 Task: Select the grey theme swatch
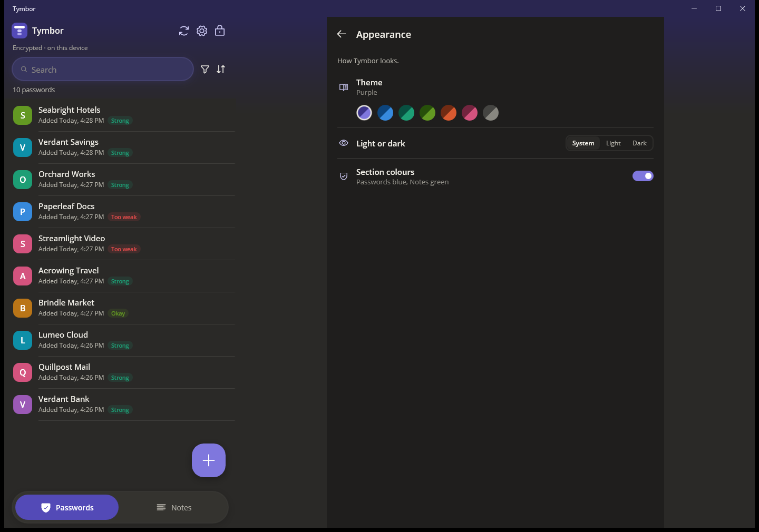tap(491, 113)
